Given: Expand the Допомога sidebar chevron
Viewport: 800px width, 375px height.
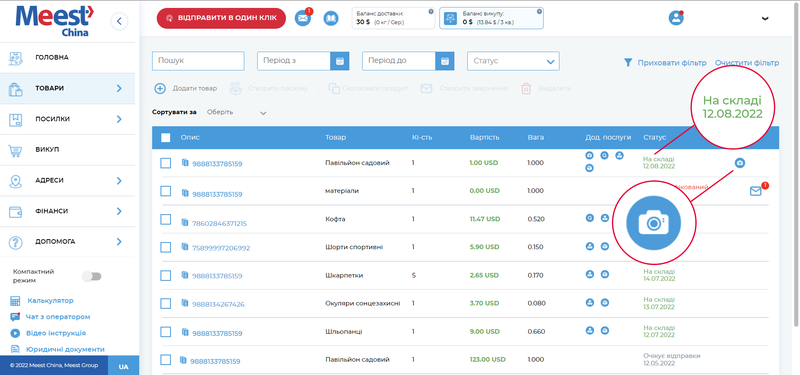Looking at the screenshot, I should (119, 241).
